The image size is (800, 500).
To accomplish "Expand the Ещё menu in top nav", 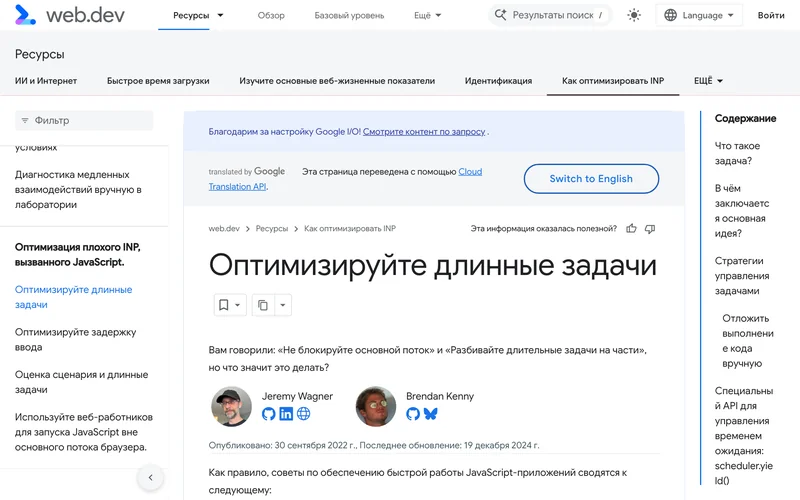I will 428,15.
